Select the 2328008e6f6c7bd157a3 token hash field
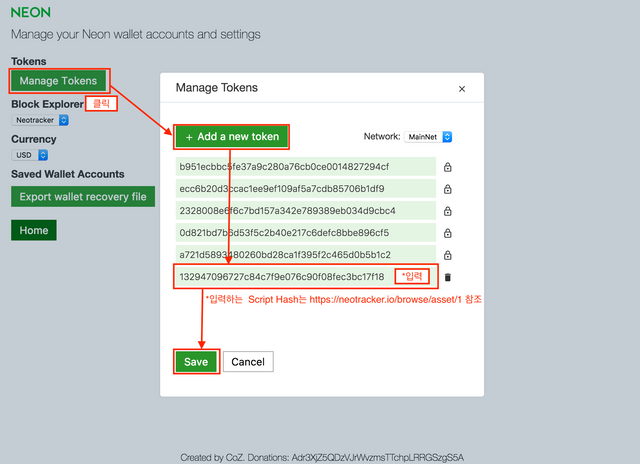 pos(306,211)
